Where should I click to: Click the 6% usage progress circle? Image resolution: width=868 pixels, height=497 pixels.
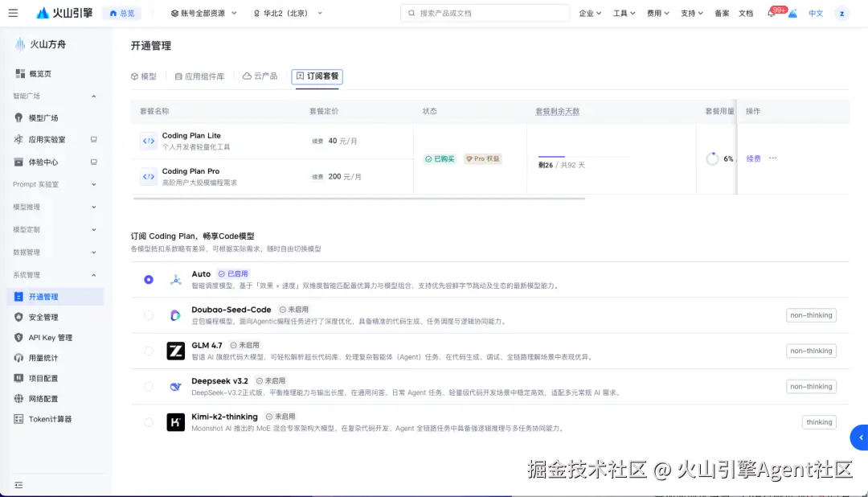tap(712, 158)
